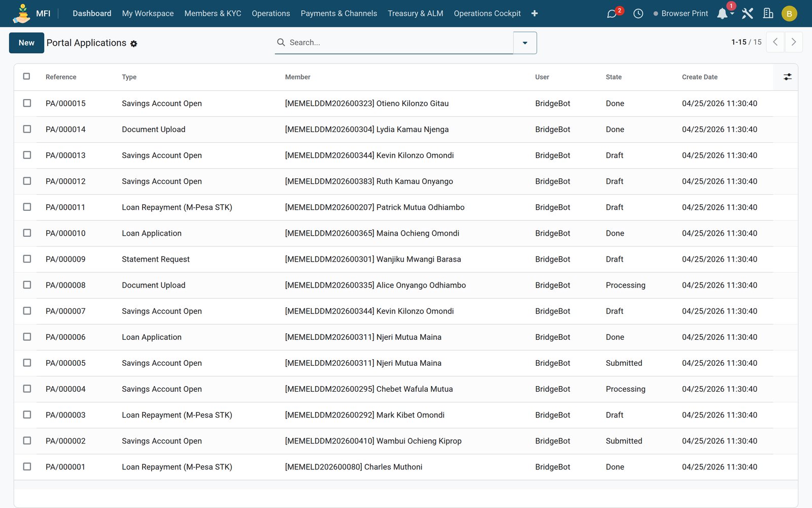Open the MFI app logo home menu

tap(22, 13)
